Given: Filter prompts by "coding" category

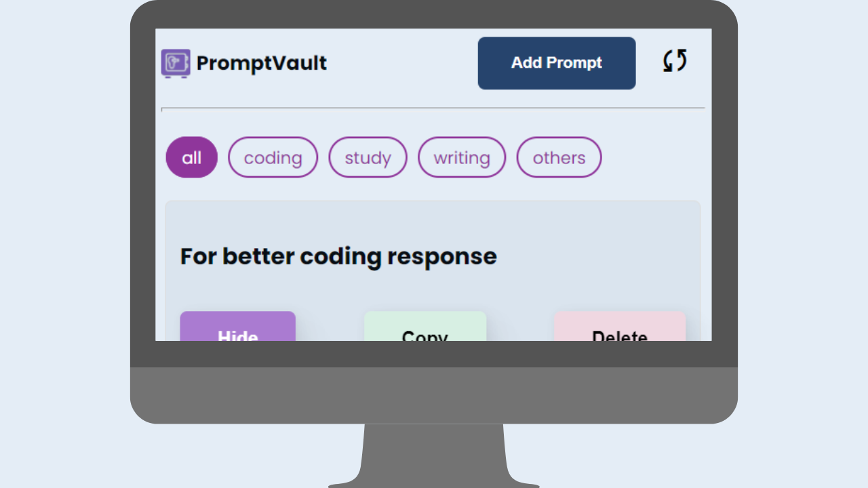Looking at the screenshot, I should pyautogui.click(x=273, y=157).
